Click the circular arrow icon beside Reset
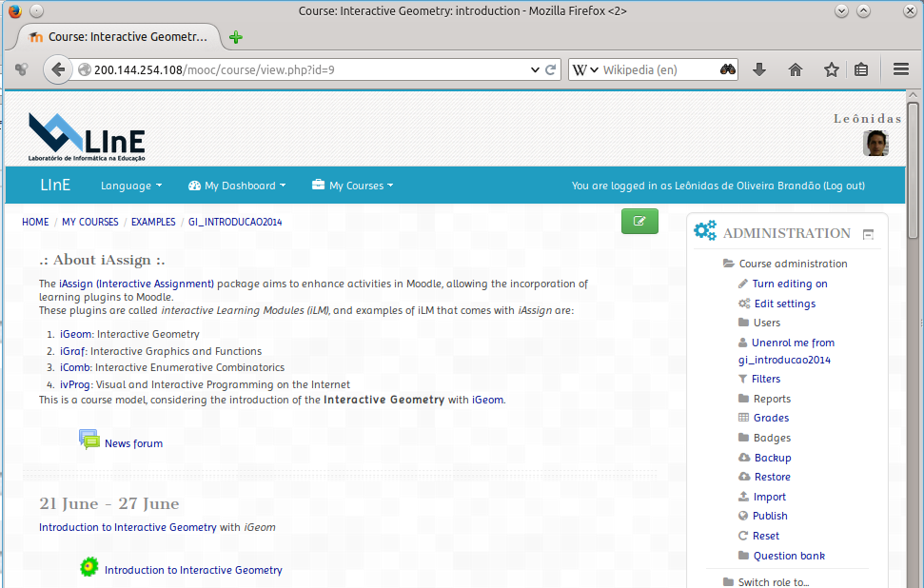Viewport: 924px width, 588px height. tap(743, 536)
